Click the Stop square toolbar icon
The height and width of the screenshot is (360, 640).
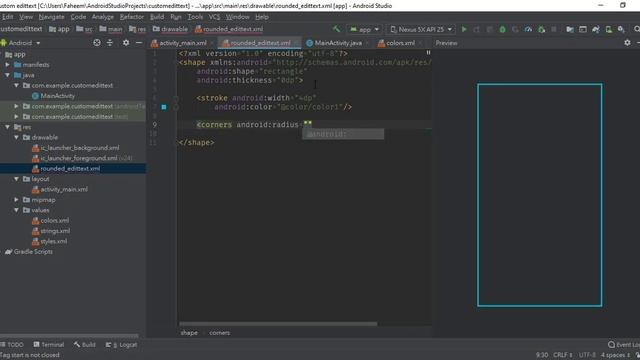tap(554, 29)
